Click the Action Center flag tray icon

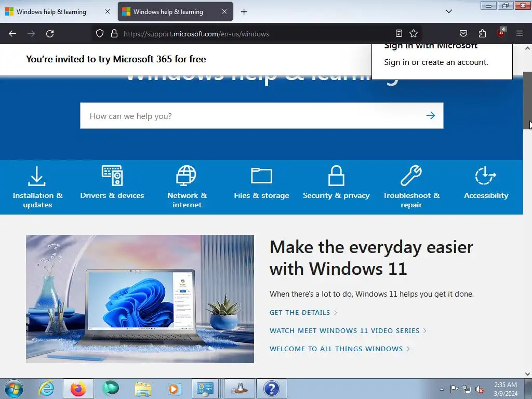pos(454,389)
